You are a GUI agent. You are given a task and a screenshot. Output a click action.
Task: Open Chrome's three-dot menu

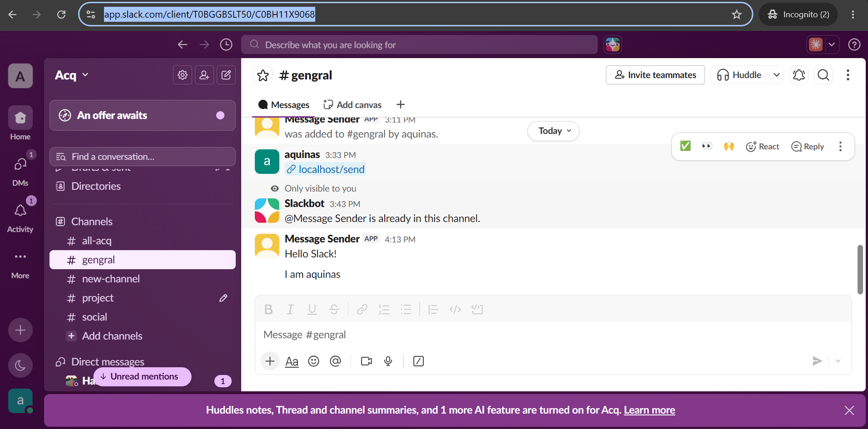coord(853,15)
